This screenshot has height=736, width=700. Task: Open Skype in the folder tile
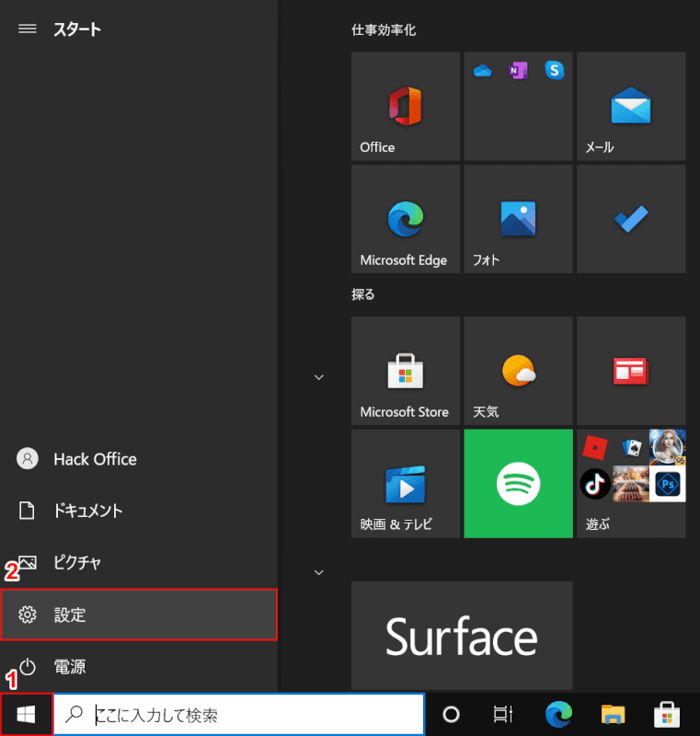tap(554, 71)
